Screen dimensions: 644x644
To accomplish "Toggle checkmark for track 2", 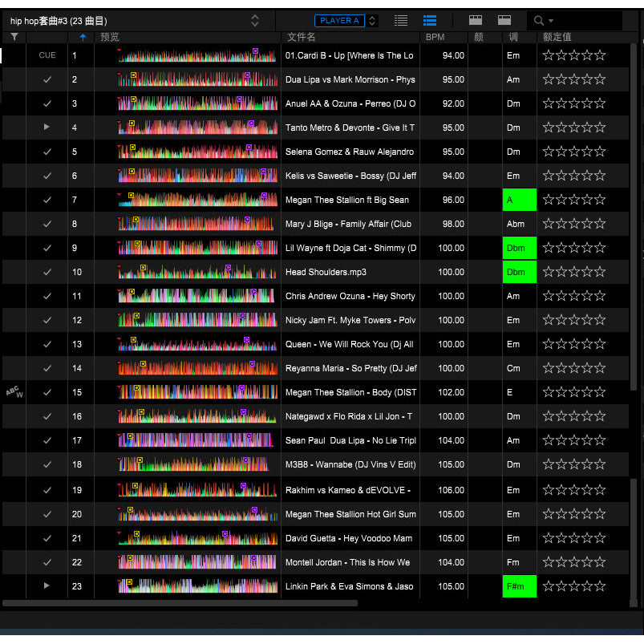I will (x=47, y=79).
